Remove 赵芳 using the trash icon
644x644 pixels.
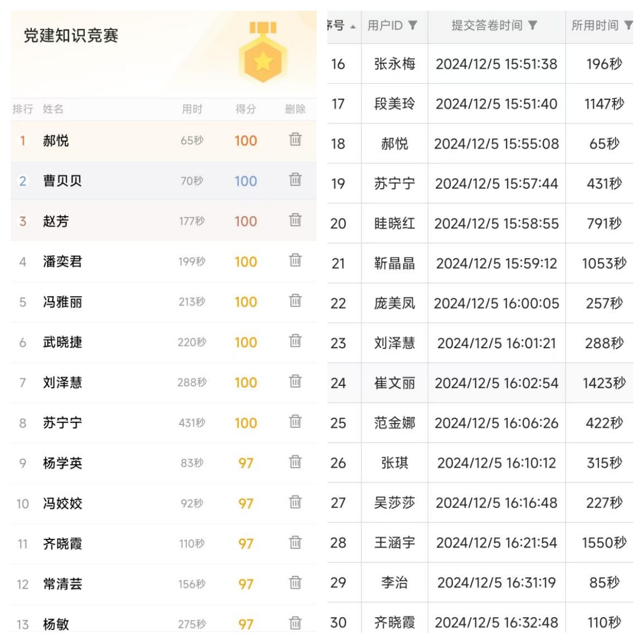click(x=295, y=220)
